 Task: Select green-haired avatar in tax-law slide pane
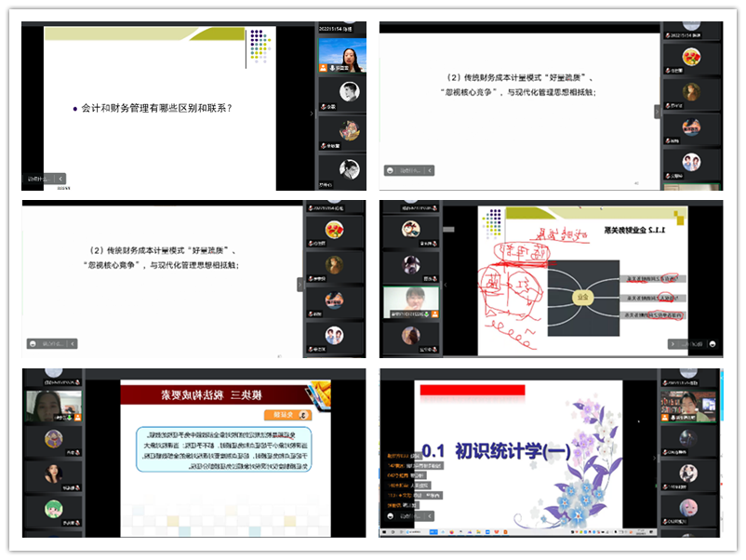[x=54, y=509]
